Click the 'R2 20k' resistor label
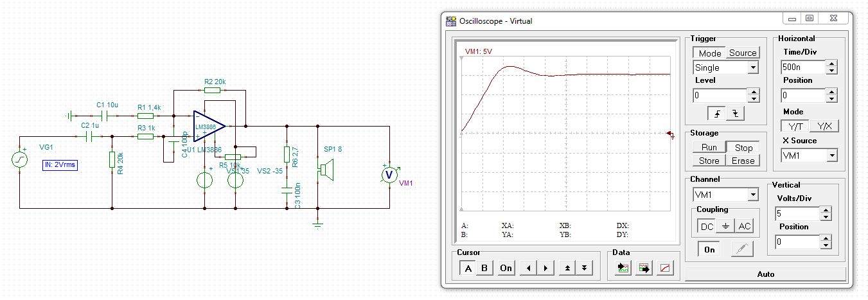Screen dimensions: 868x300 [215, 82]
